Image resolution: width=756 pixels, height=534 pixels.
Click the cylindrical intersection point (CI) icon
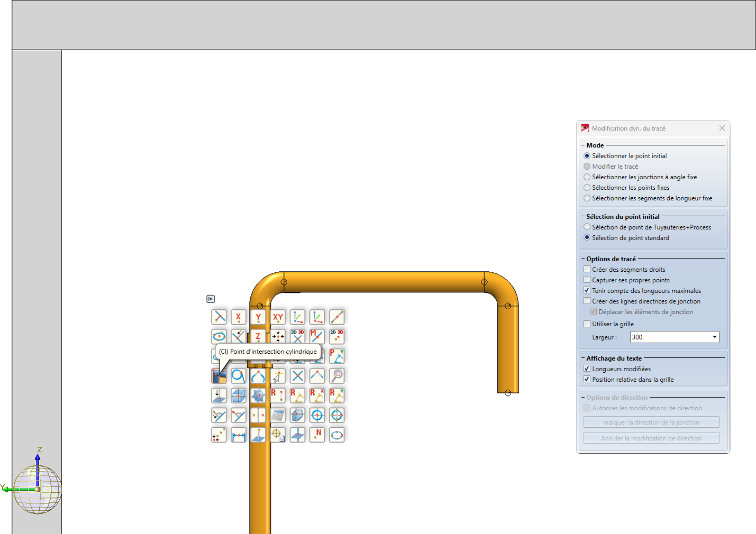pos(218,376)
